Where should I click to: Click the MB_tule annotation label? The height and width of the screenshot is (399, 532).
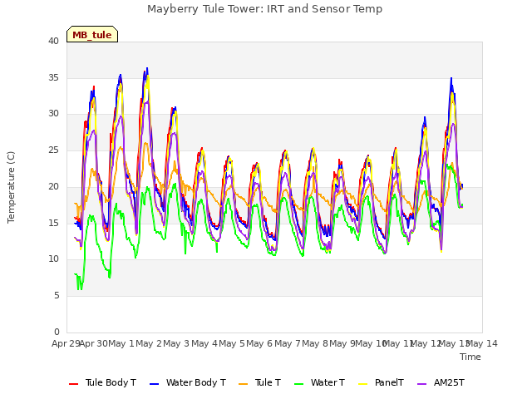click(92, 35)
